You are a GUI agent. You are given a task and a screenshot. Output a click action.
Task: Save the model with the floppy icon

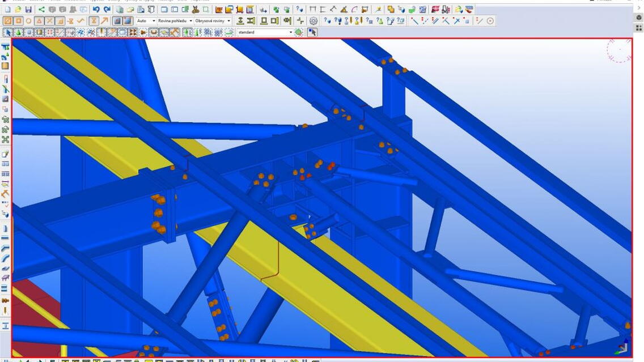click(x=28, y=10)
